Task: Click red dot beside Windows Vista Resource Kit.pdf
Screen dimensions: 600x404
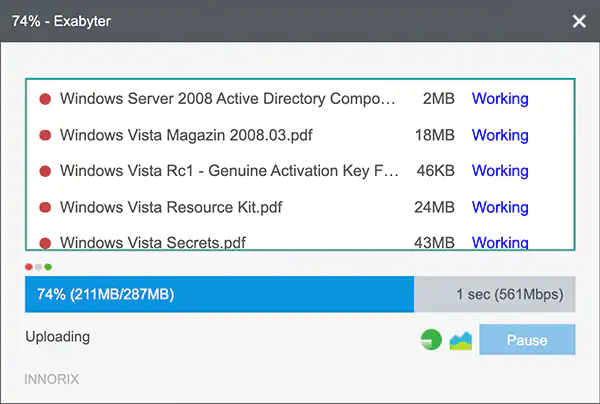Action: (x=45, y=207)
